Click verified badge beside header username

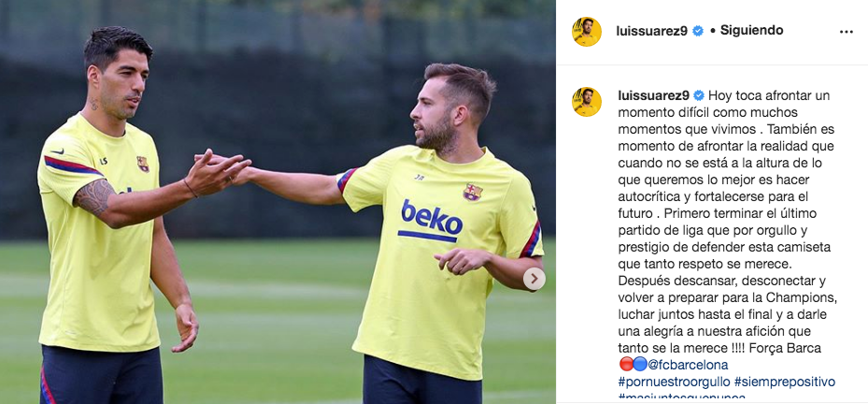click(698, 31)
